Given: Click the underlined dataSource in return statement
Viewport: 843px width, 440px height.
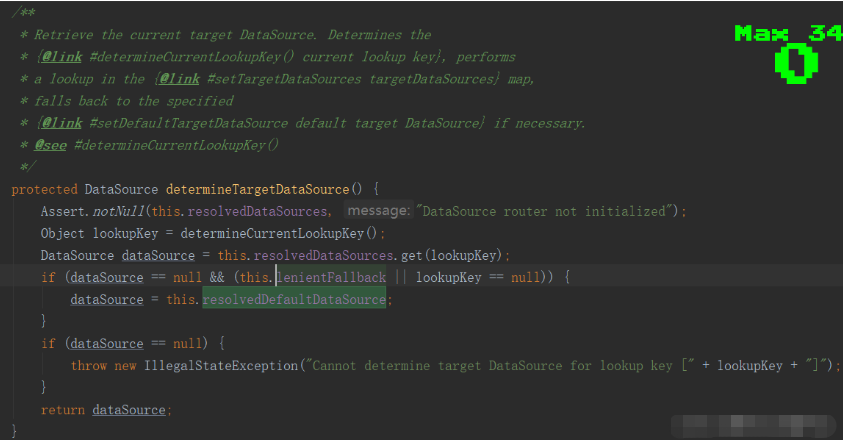Looking at the screenshot, I should [x=129, y=410].
